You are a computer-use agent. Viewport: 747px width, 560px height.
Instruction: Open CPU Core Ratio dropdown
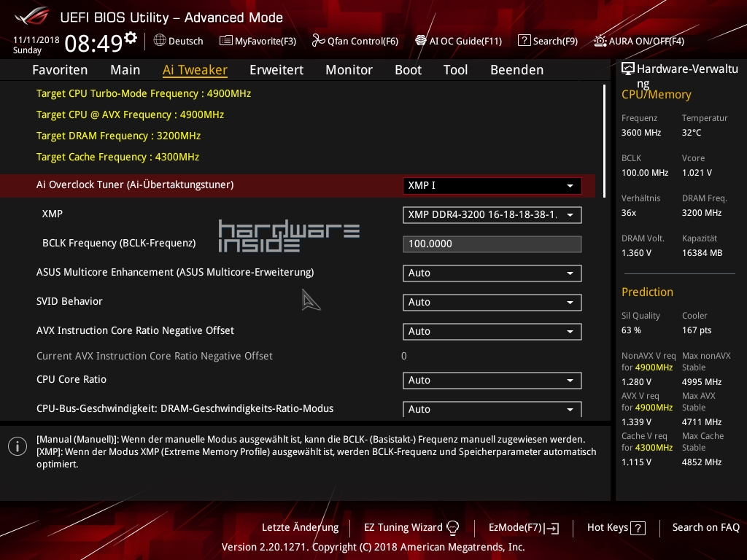(x=492, y=381)
